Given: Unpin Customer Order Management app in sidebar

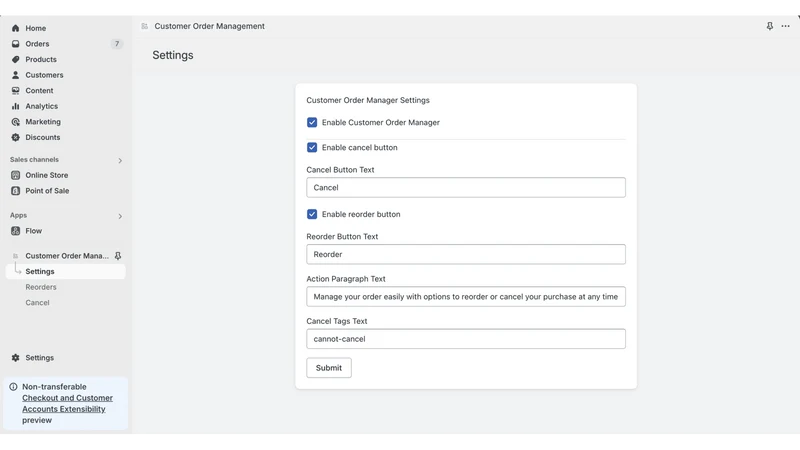Looking at the screenshot, I should click(x=118, y=256).
